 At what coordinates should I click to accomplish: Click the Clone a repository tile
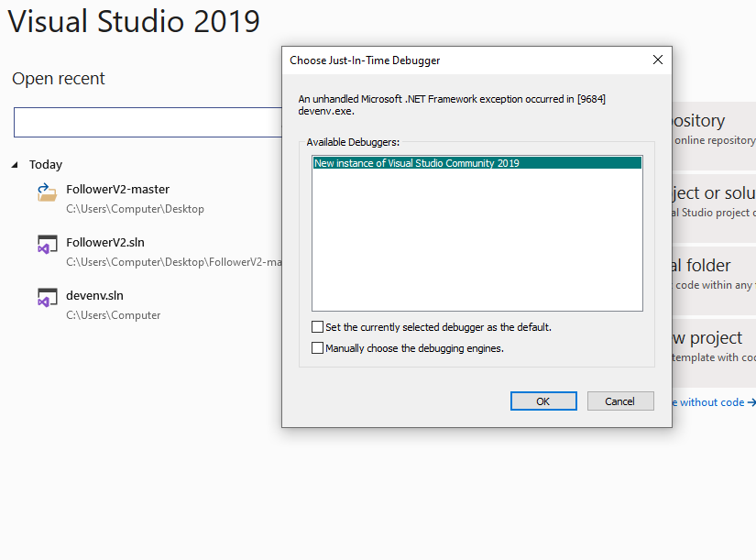pos(714,136)
